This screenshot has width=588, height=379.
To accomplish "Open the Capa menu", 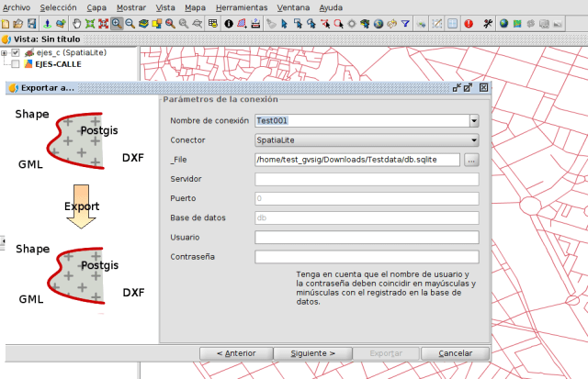I will [x=96, y=6].
